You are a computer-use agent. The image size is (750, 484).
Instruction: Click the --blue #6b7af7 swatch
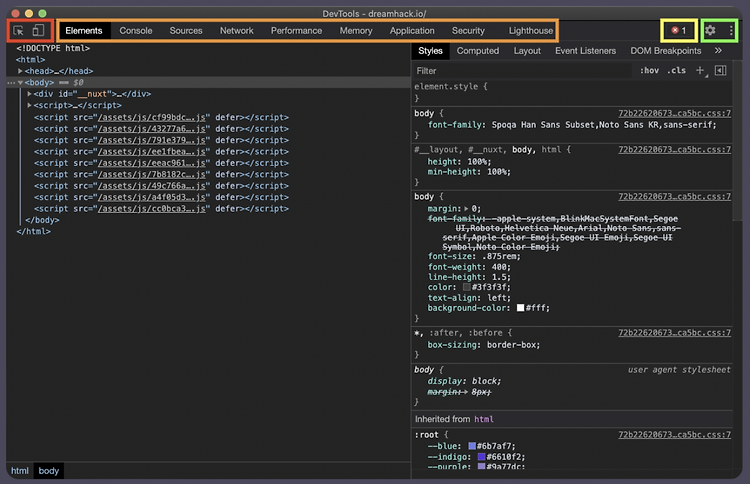pyautogui.click(x=472, y=446)
